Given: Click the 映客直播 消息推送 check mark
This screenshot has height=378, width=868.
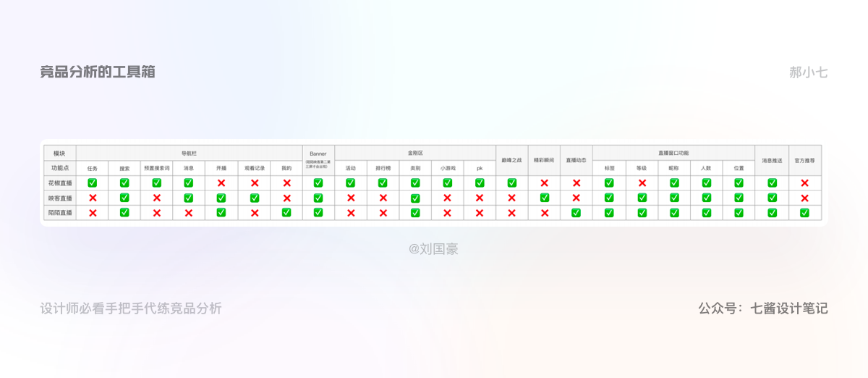Looking at the screenshot, I should pyautogui.click(x=772, y=198).
